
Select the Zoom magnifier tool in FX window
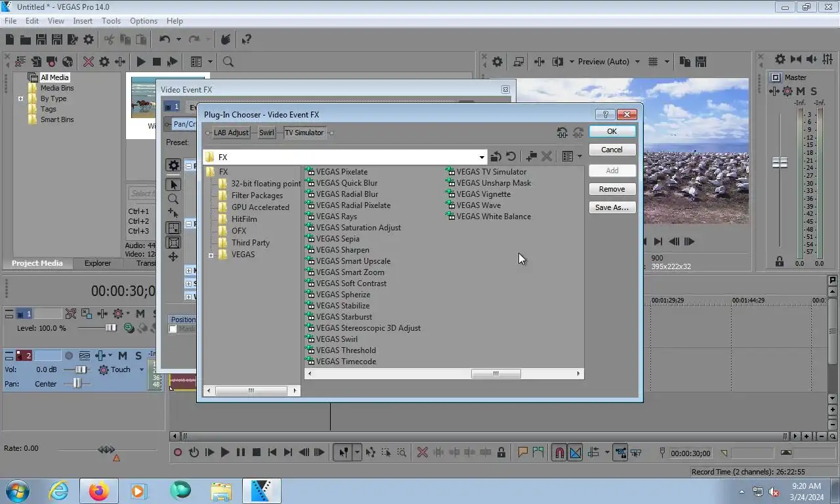(173, 199)
